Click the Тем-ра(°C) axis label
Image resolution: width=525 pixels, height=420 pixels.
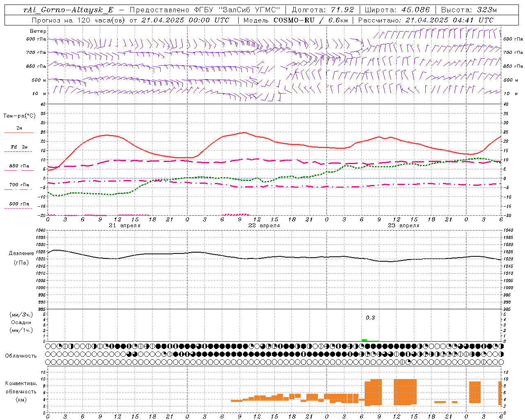(x=20, y=116)
